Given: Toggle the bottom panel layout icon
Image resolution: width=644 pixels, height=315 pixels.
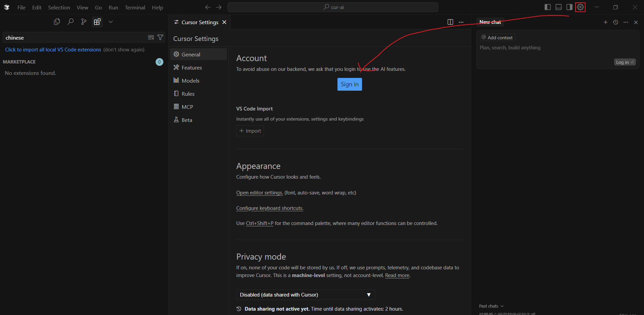Looking at the screenshot, I should coord(558,7).
